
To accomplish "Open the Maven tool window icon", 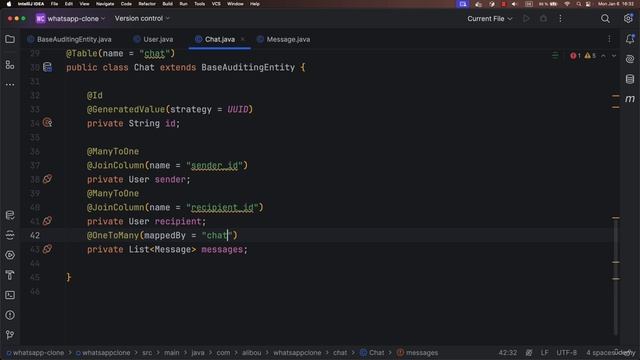I will 630,99.
